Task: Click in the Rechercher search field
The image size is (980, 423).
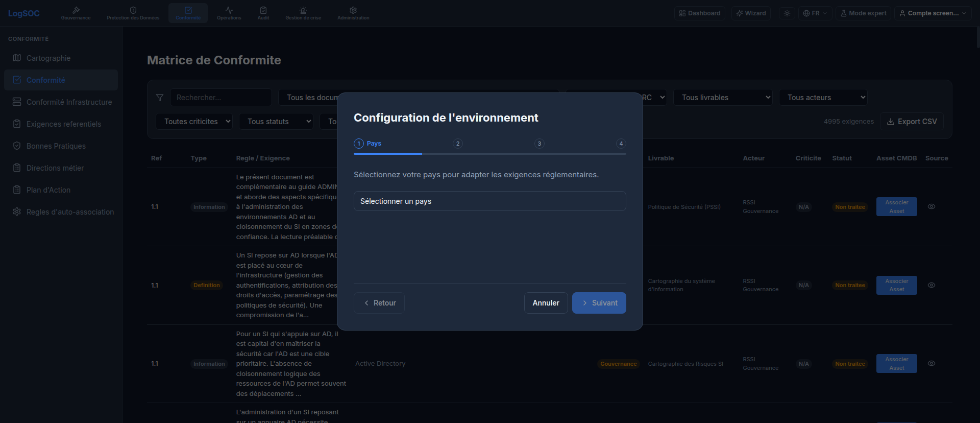Action: point(220,98)
